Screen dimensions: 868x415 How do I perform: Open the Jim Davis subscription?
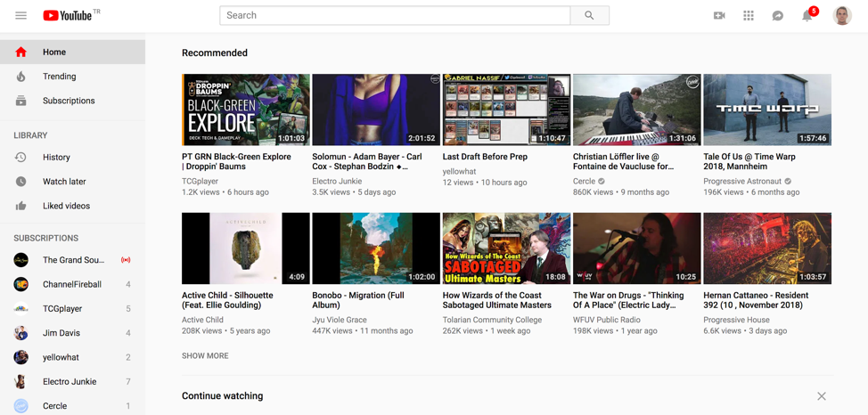[72, 333]
